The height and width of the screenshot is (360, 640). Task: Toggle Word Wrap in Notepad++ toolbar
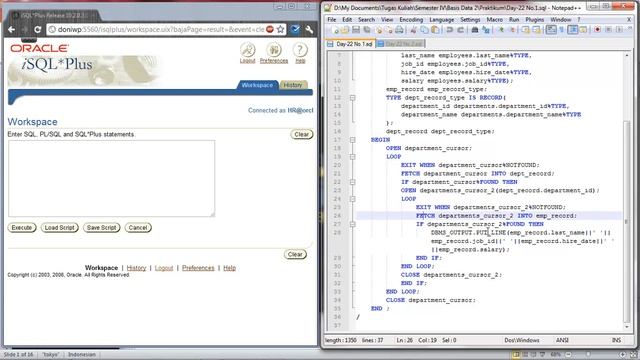pos(551,30)
